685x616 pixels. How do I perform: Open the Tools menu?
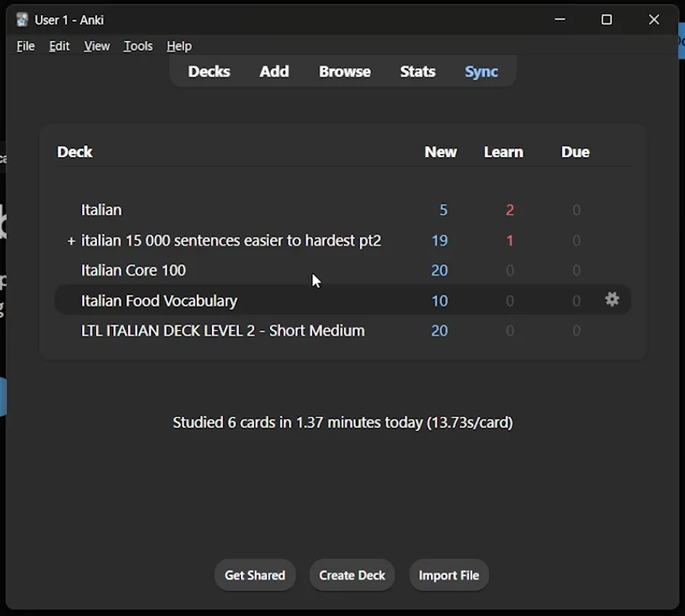pyautogui.click(x=137, y=46)
